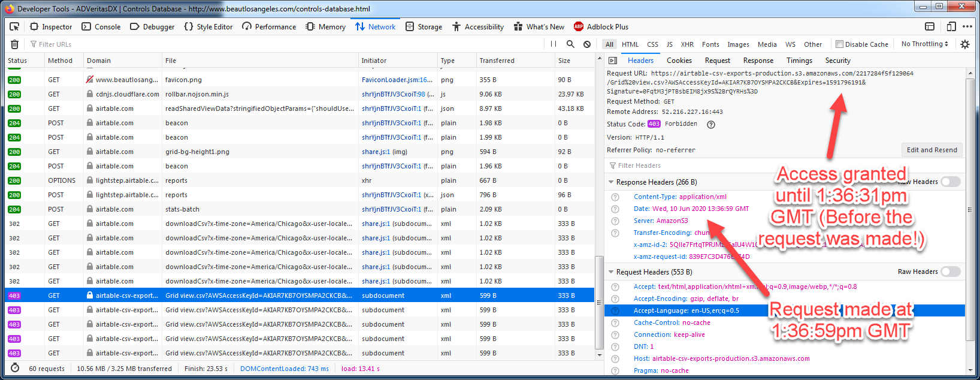
Task: Show the Security details tab
Action: [x=837, y=61]
